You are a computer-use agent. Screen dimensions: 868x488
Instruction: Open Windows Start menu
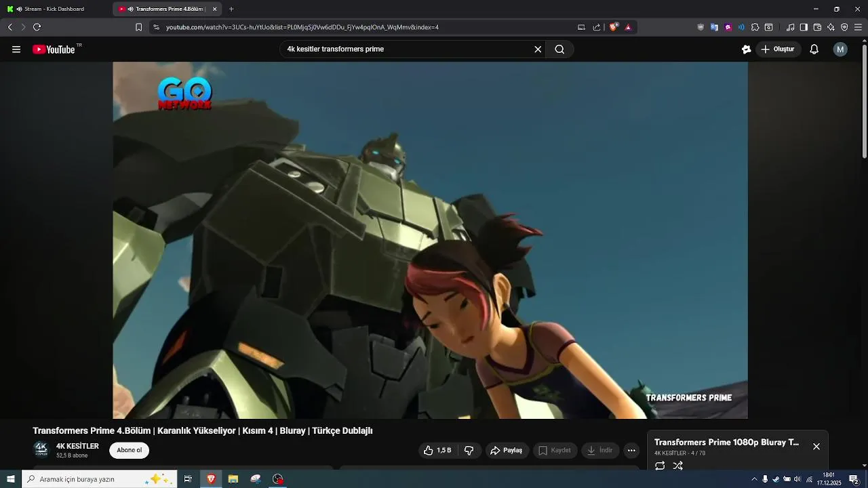pos(10,479)
